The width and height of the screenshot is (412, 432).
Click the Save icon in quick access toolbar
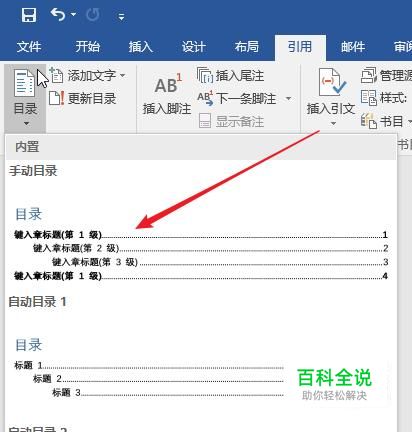pos(29,15)
